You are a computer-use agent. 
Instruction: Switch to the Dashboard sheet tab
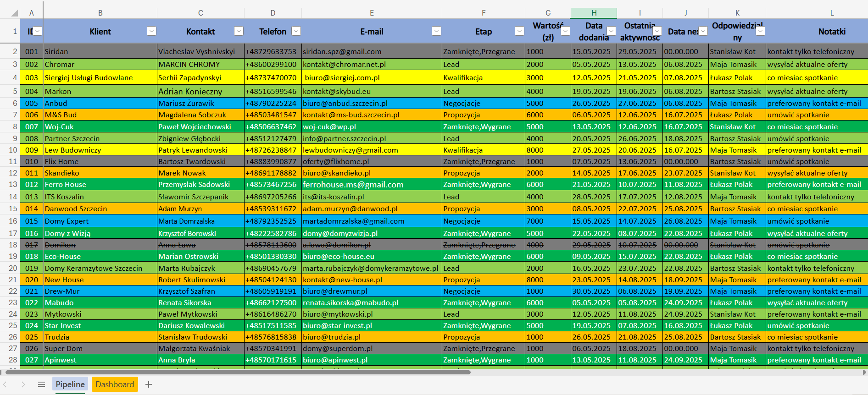(x=115, y=384)
